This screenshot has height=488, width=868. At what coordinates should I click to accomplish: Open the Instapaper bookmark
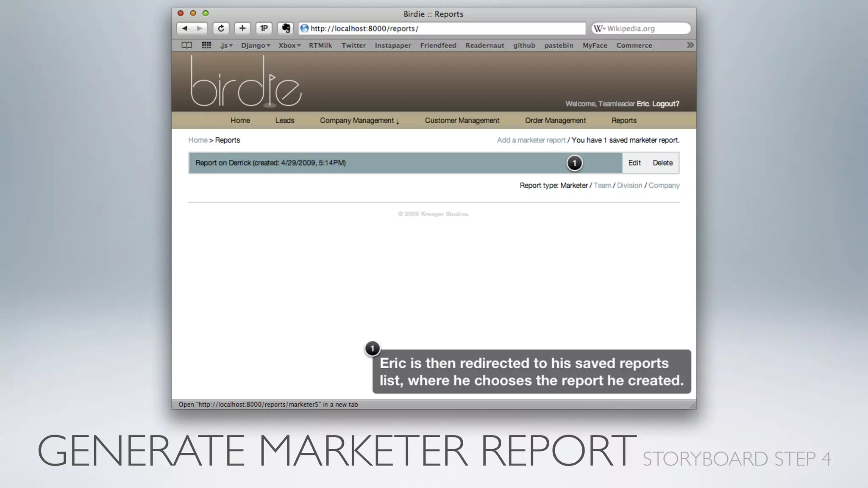pos(393,45)
